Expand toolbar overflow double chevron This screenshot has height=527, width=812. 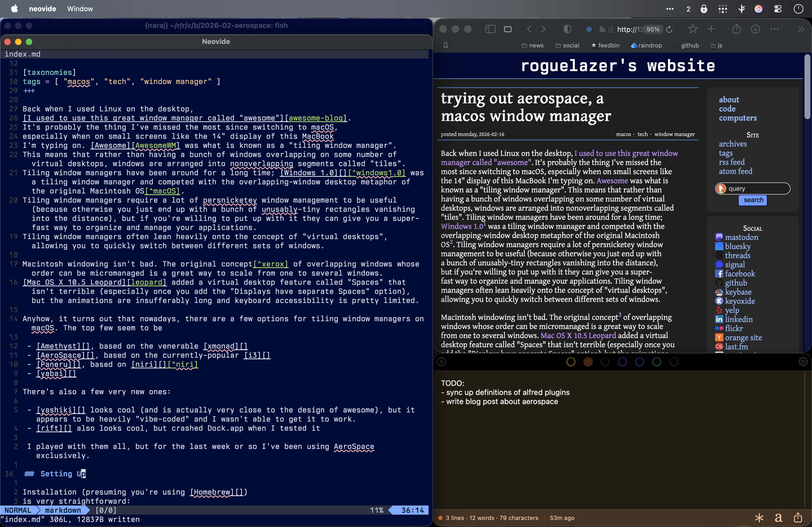(801, 29)
